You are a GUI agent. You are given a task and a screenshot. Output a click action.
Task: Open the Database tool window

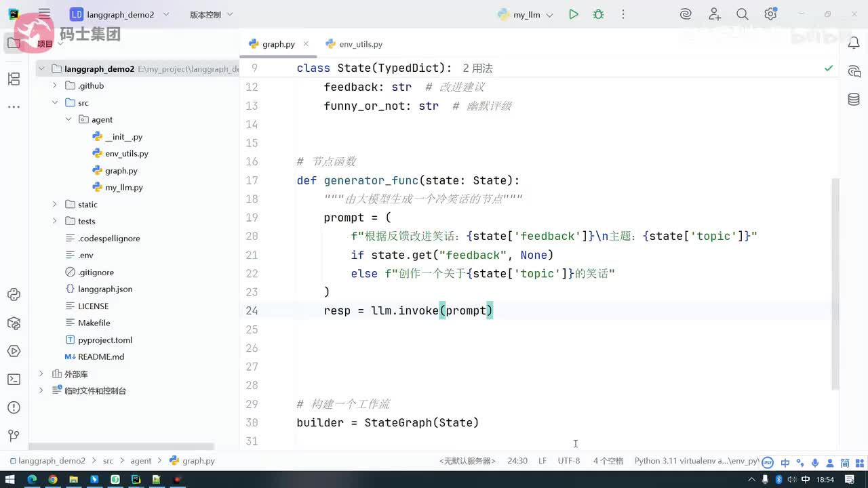tap(854, 100)
